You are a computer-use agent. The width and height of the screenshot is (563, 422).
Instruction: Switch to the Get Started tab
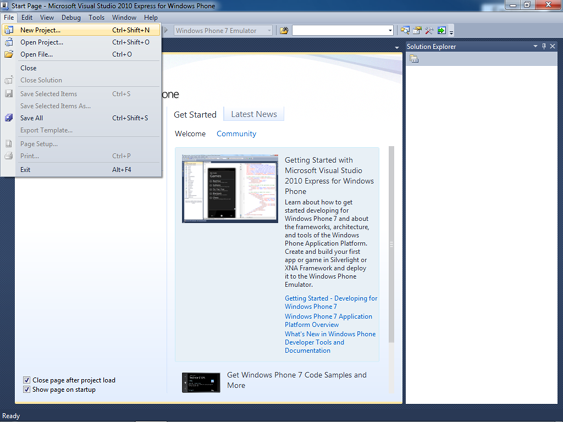[x=195, y=115]
